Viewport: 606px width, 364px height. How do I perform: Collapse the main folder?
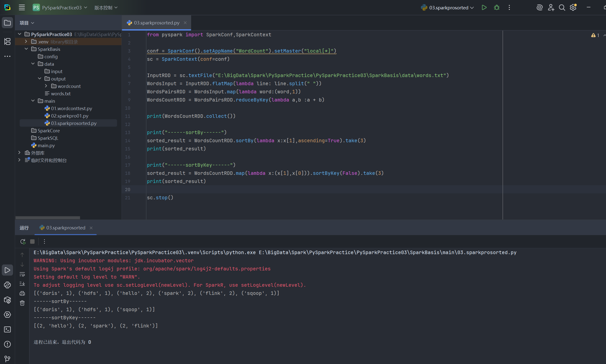[33, 101]
